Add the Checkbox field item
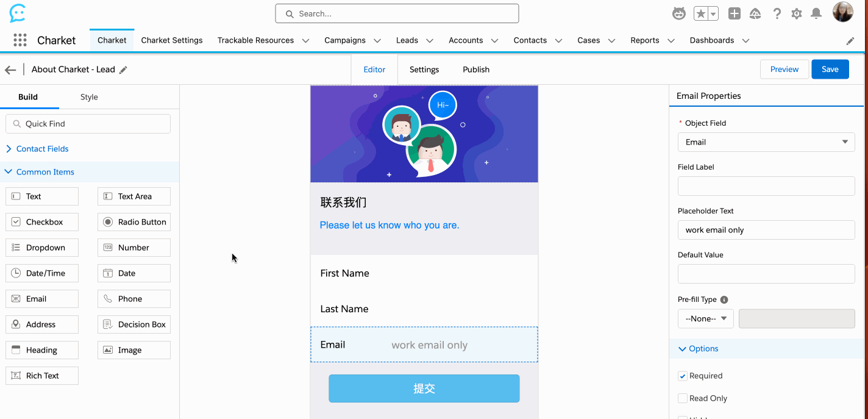Image resolution: width=868 pixels, height=419 pixels. pyautogui.click(x=42, y=222)
